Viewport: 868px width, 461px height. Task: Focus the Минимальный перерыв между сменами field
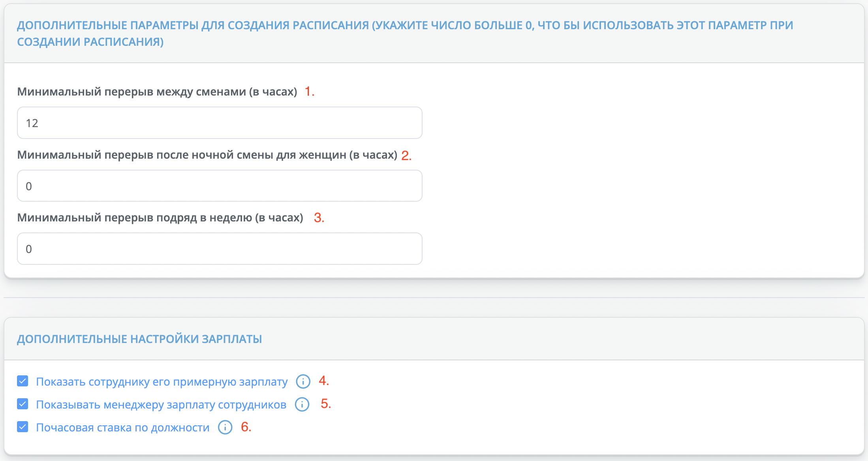click(220, 123)
